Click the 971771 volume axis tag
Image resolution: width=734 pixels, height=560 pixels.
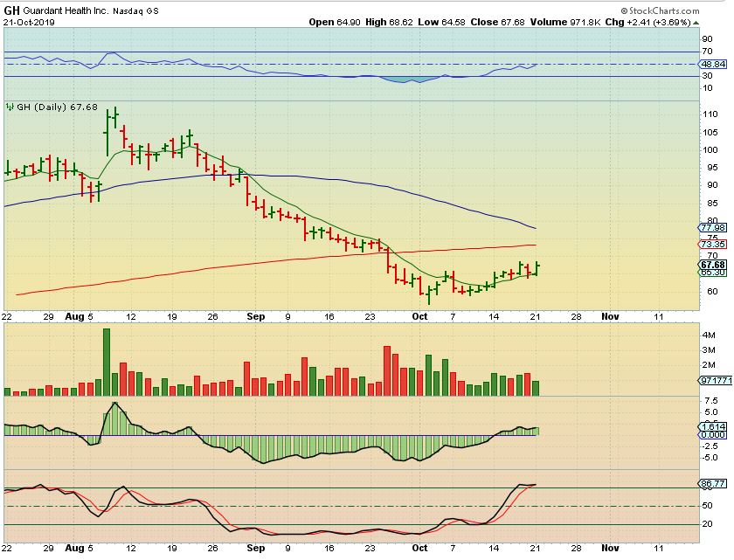[x=715, y=381]
